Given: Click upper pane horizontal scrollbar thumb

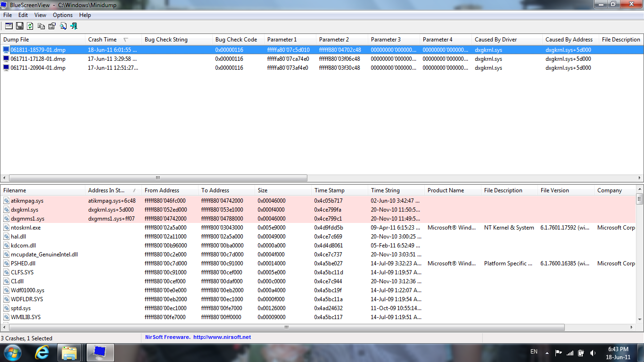Looking at the screenshot, I should tap(158, 178).
